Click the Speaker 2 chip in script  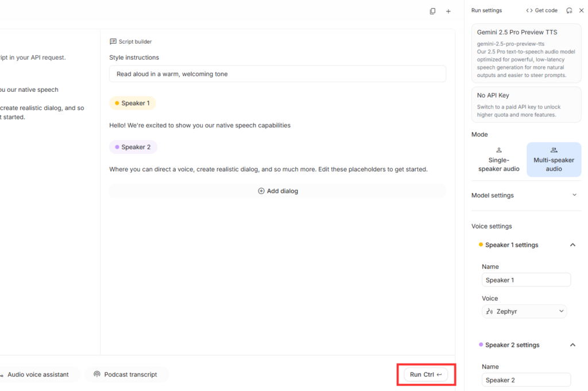point(133,147)
